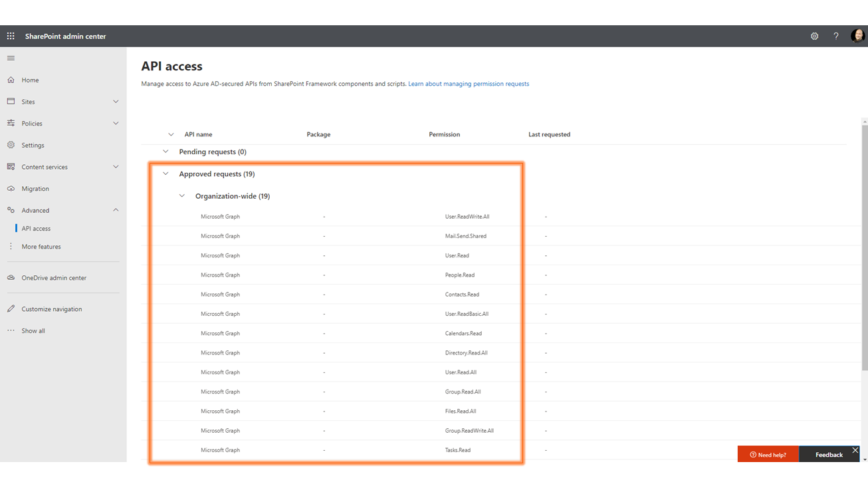Click the Home icon in sidebar

[x=11, y=80]
